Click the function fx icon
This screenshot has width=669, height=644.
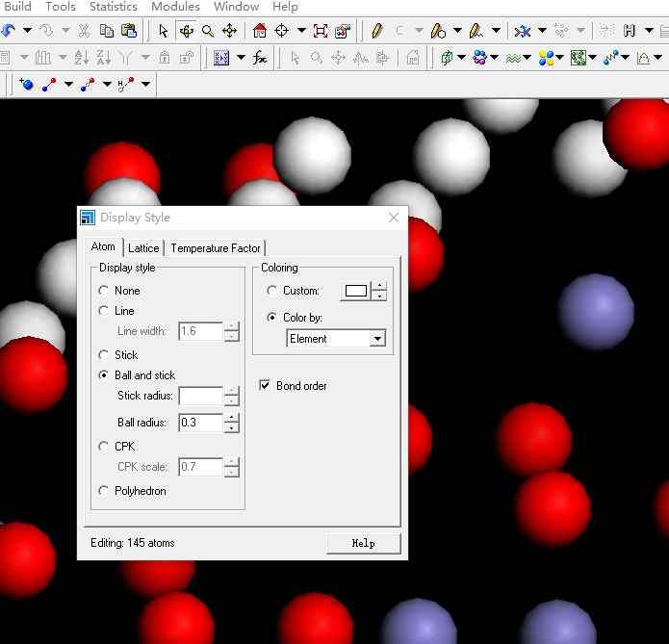pos(260,58)
